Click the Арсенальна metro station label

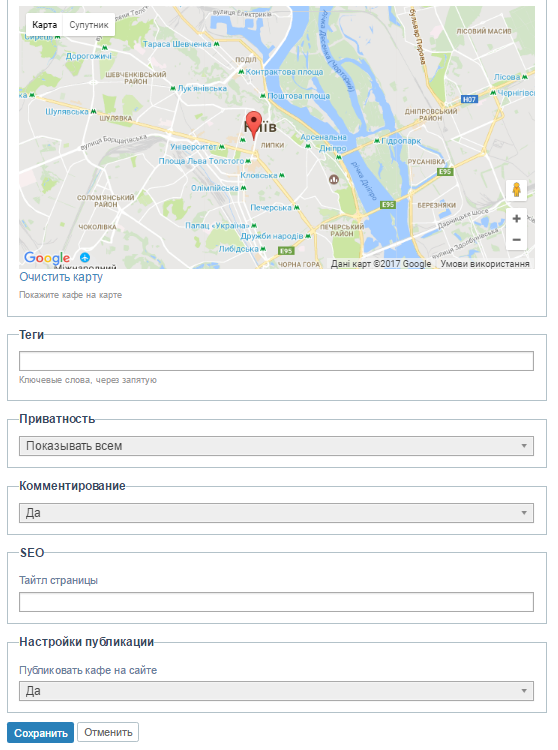(324, 137)
